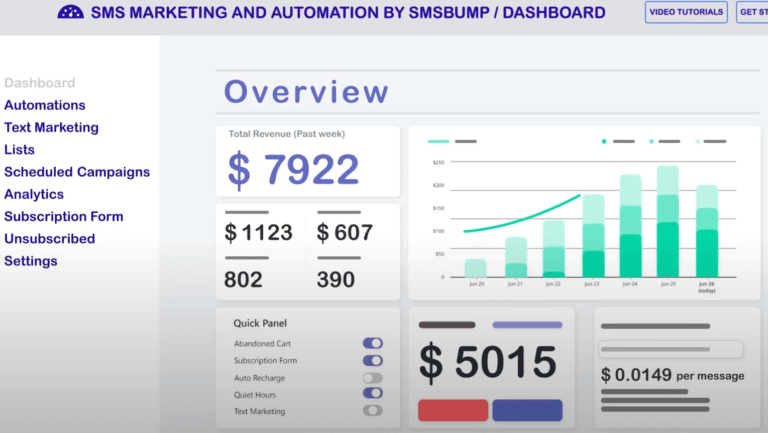Click the Jun 25 revenue bar
Screen dimensions: 768x433
click(x=668, y=221)
